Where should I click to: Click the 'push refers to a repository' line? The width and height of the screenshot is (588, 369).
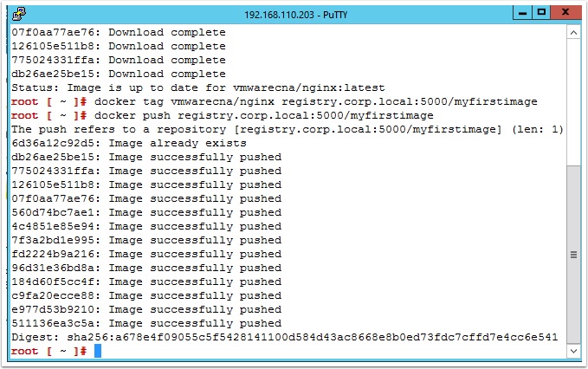coord(288,129)
